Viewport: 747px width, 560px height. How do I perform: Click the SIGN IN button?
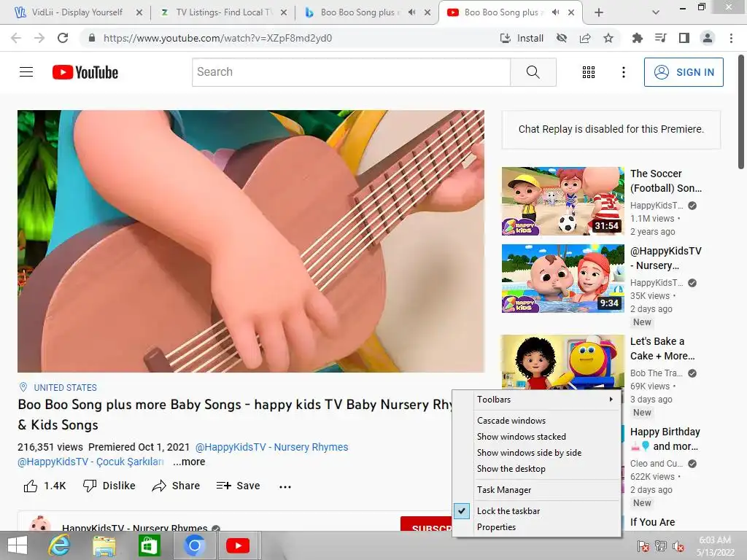(684, 72)
